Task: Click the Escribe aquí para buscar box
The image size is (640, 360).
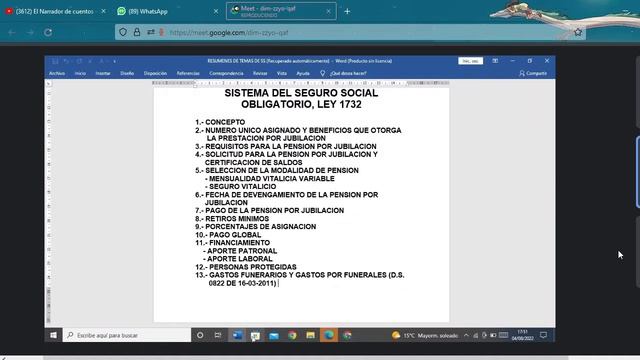Action: pos(127,335)
